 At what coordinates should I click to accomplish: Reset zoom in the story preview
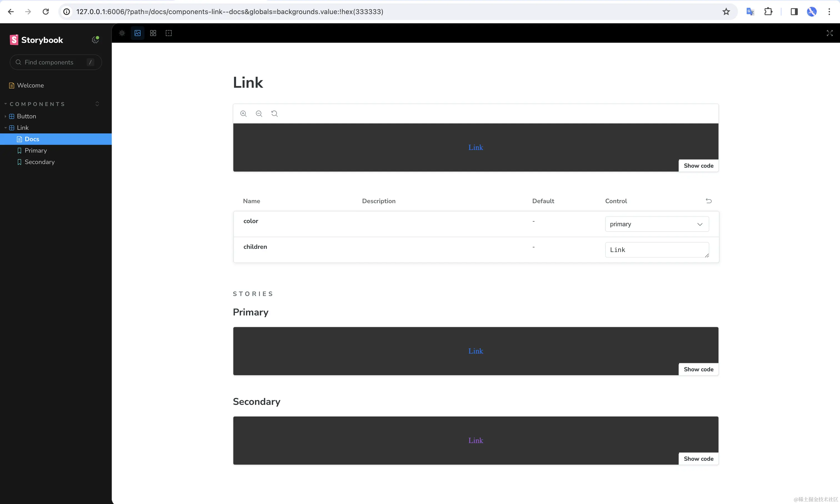click(x=274, y=113)
